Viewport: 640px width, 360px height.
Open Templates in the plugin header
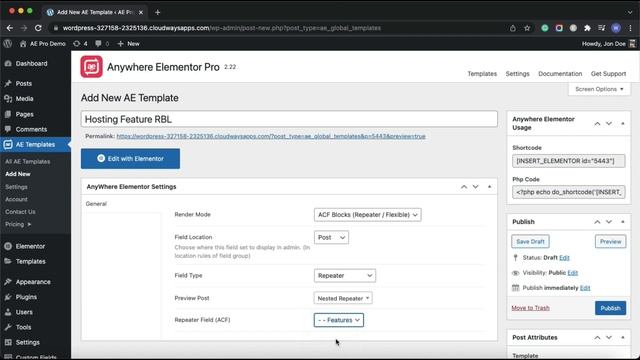(x=482, y=74)
